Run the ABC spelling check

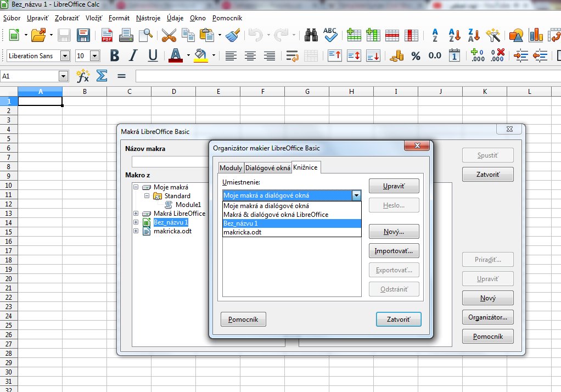(330, 35)
